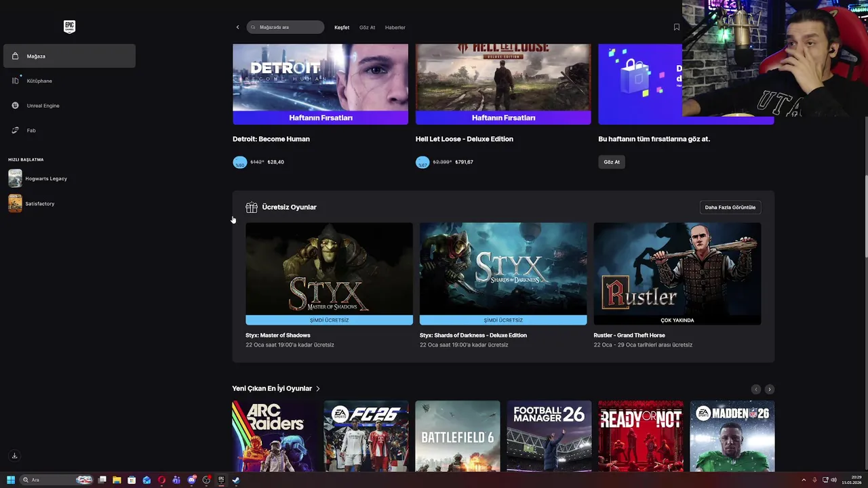The height and width of the screenshot is (488, 868).
Task: Click the network icon in the system tray
Action: click(x=825, y=480)
